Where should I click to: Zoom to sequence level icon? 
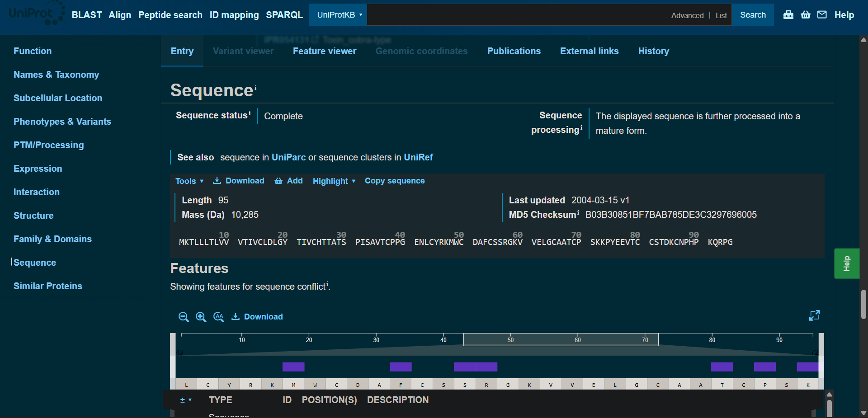219,317
